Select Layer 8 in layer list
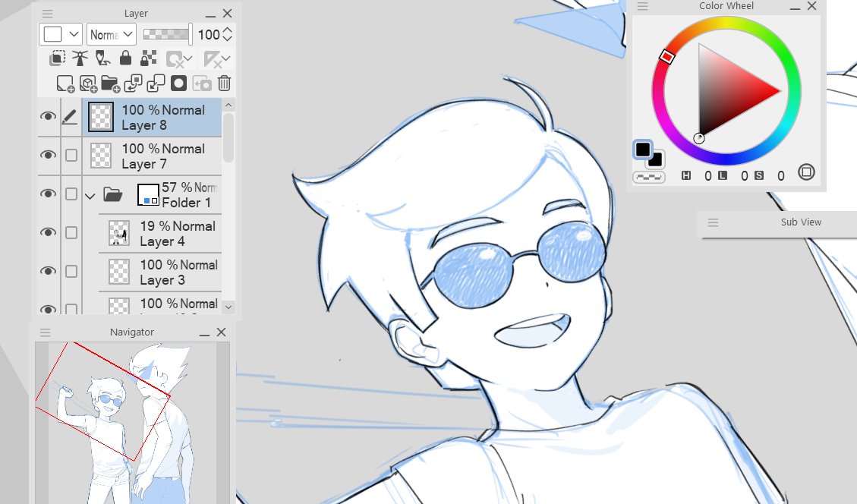The width and height of the screenshot is (857, 504). (x=152, y=118)
